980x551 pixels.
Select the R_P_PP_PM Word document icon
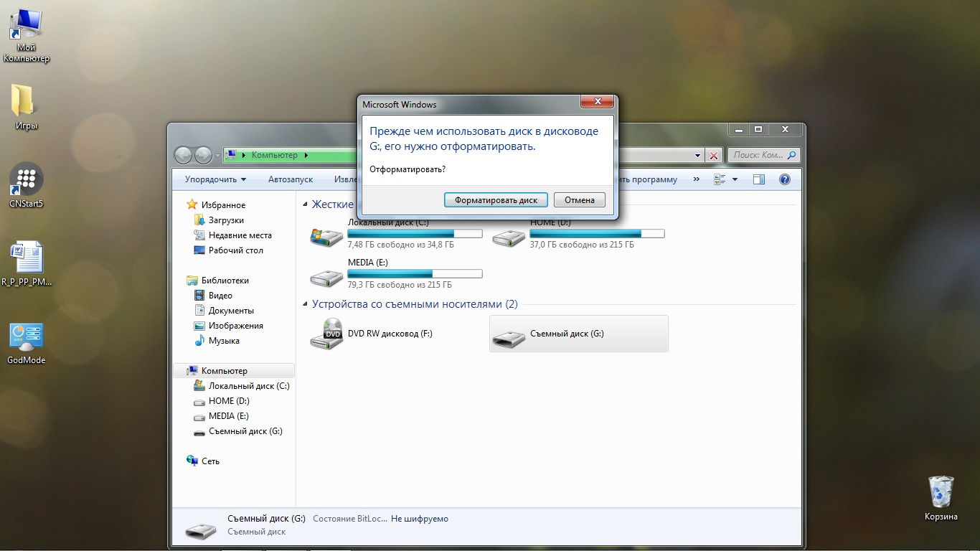[27, 264]
